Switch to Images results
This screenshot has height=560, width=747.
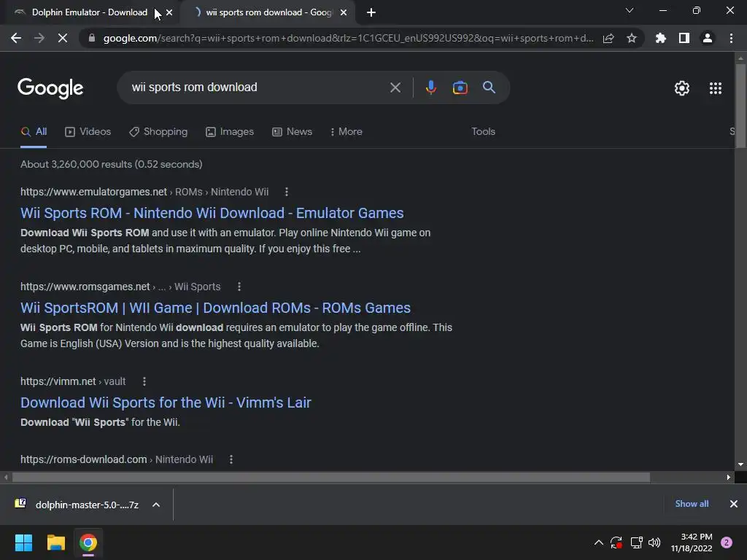[230, 132]
